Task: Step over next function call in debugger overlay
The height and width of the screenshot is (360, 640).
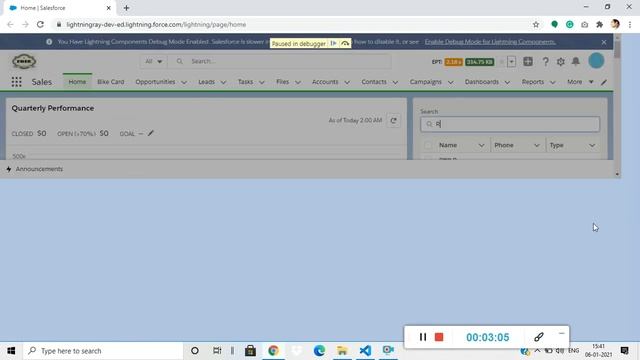Action: coord(345,43)
